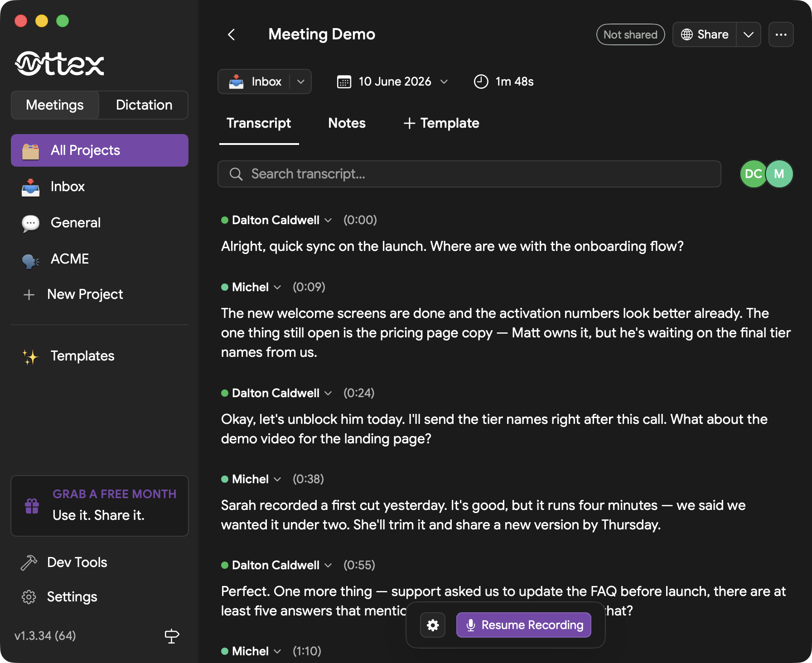Click Resume Recording
The height and width of the screenshot is (663, 812).
(x=524, y=625)
